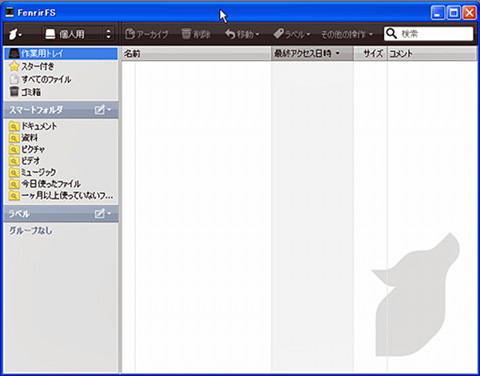Open the ドキュメント smart folder
480x376 pixels.
(x=61, y=126)
